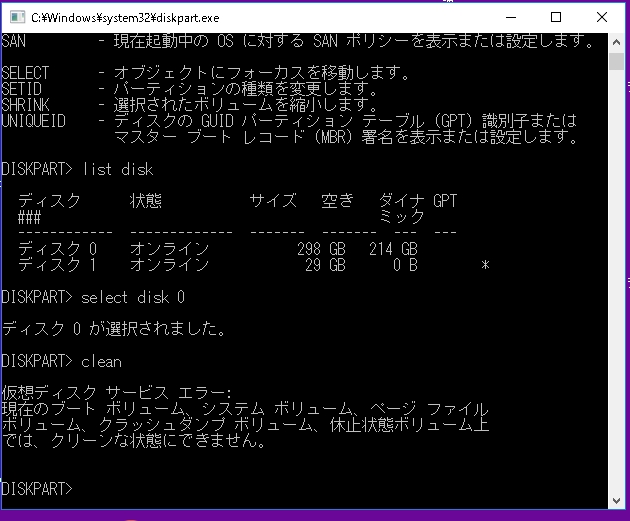The image size is (630, 521).
Task: Click the 'ディスク 0 が選択されました。' message
Action: click(114, 329)
